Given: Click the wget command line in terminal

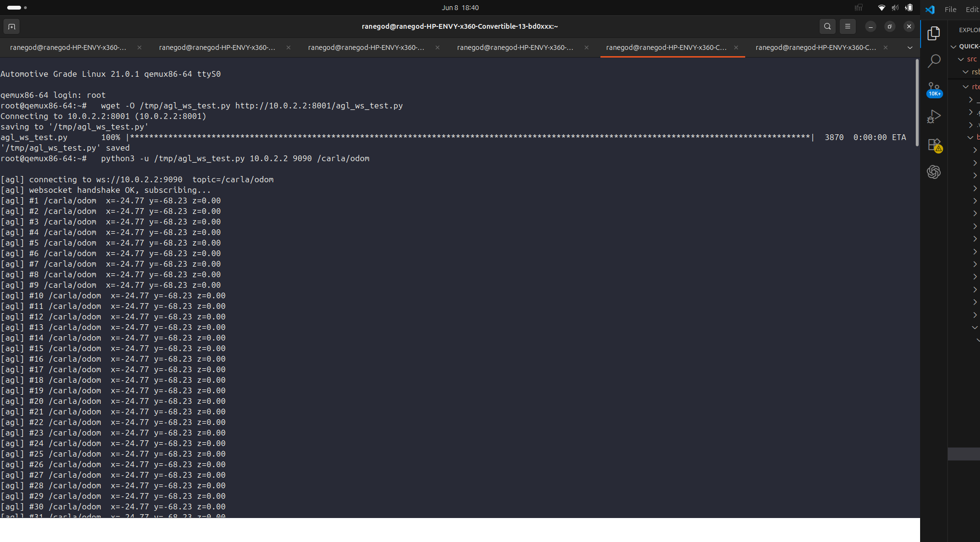Looking at the screenshot, I should pyautogui.click(x=202, y=106).
